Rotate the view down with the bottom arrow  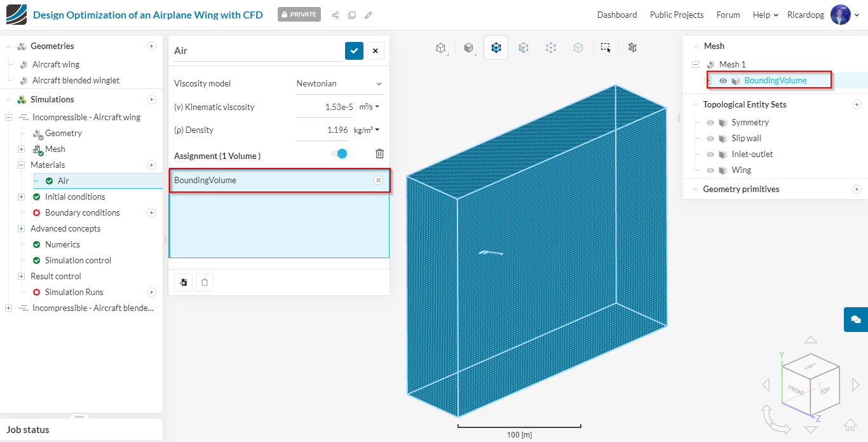(x=810, y=429)
